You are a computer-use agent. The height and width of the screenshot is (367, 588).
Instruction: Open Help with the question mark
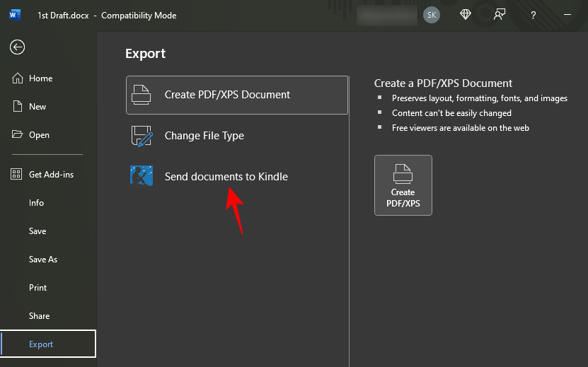click(x=534, y=15)
